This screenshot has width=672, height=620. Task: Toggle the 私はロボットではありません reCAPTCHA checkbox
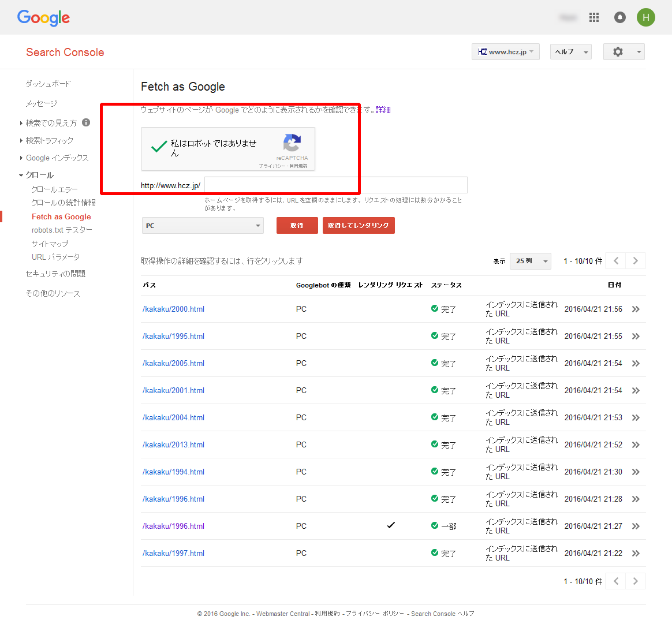[159, 147]
